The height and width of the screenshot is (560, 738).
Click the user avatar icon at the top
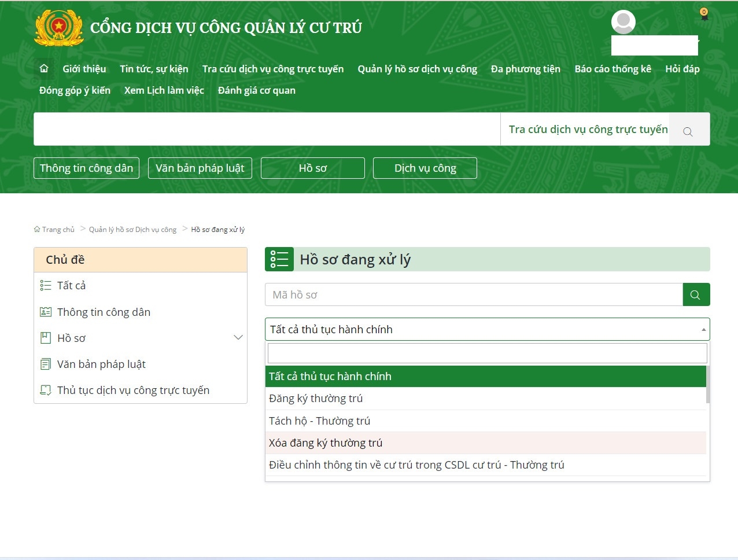[623, 21]
